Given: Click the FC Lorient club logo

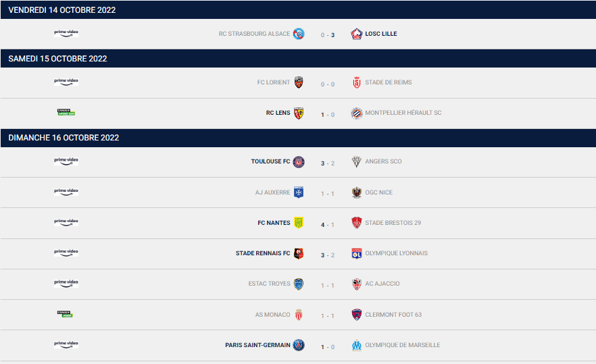Looking at the screenshot, I should coord(298,82).
